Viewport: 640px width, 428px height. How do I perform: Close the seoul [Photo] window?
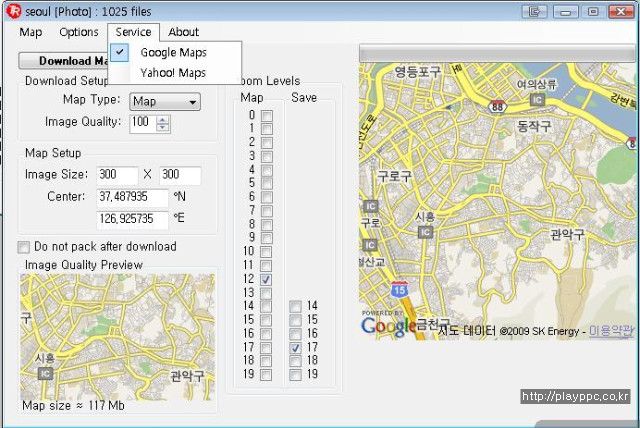click(621, 11)
